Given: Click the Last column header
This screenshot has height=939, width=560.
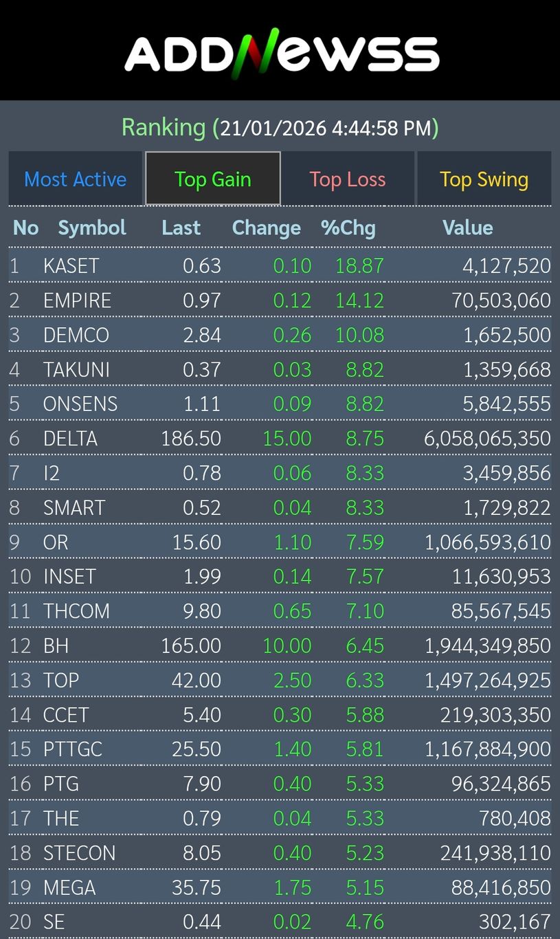Looking at the screenshot, I should pos(181,228).
